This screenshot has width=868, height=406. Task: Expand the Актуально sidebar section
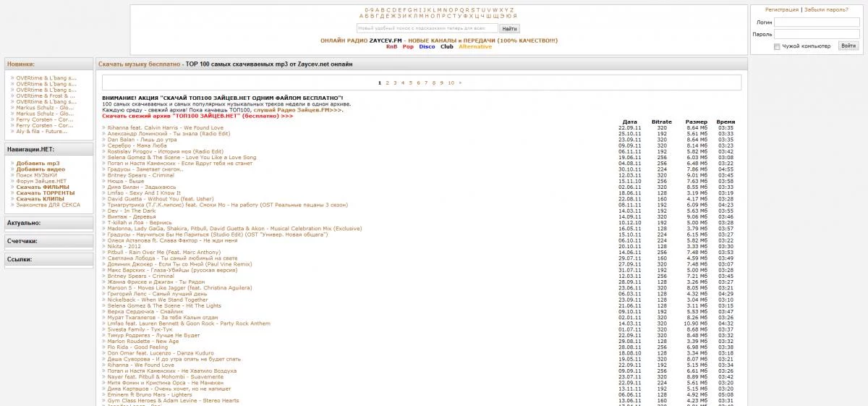click(x=49, y=223)
